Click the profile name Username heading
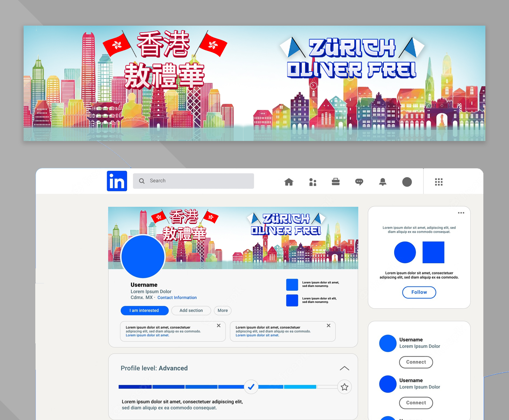This screenshot has height=420, width=509. (144, 285)
